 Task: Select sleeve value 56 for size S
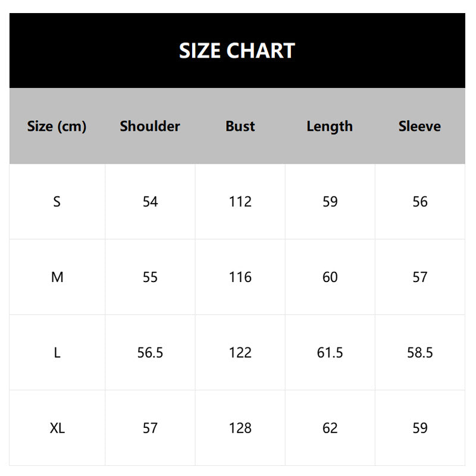[x=419, y=202]
